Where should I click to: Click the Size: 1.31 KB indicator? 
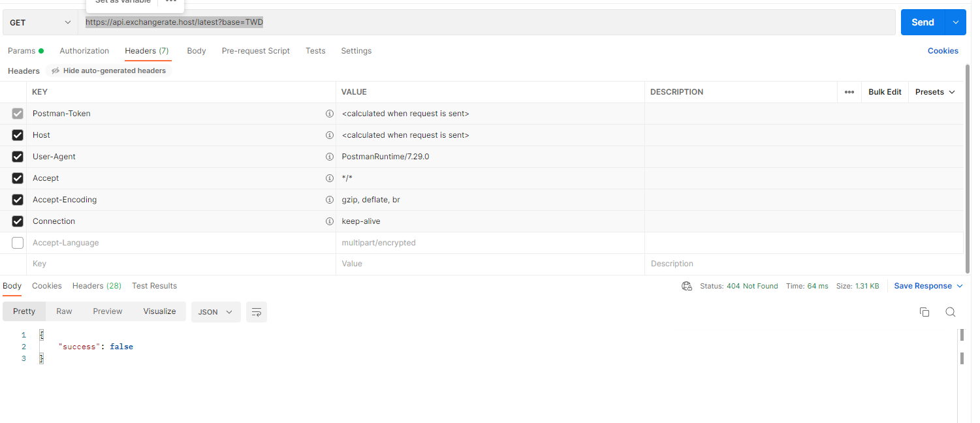[857, 286]
